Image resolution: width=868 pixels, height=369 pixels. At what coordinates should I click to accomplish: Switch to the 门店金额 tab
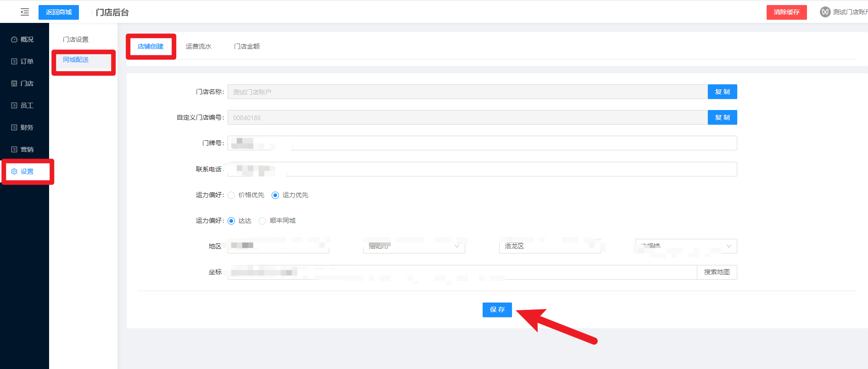point(247,46)
